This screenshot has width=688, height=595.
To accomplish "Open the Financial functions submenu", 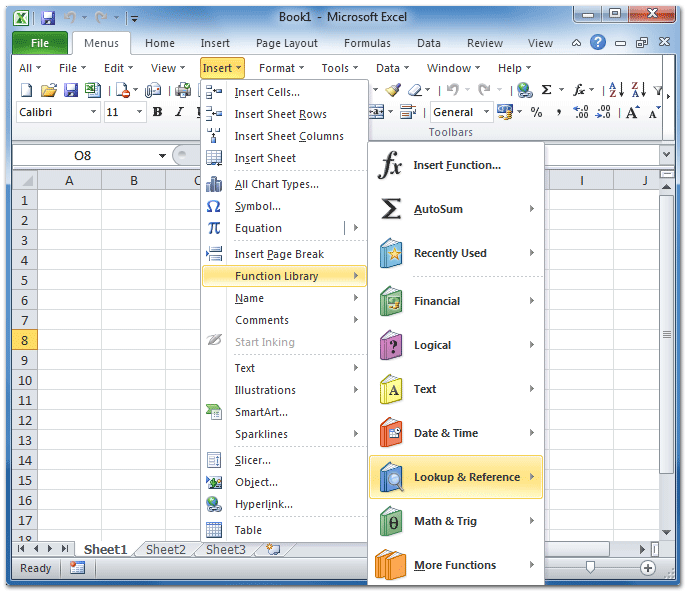I will (456, 301).
